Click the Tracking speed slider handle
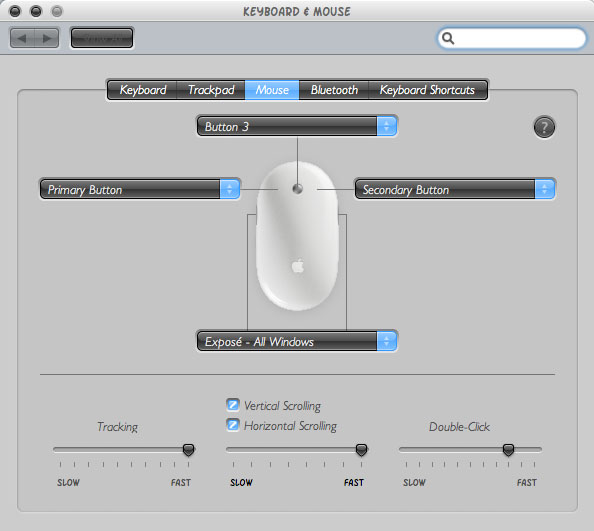The image size is (594, 531). click(188, 450)
